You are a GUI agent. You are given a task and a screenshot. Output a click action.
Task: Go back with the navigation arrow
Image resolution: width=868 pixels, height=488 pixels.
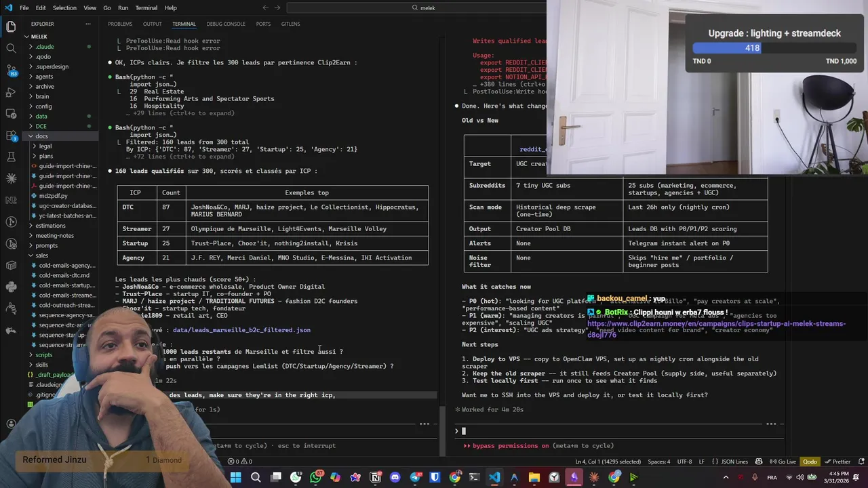(x=265, y=7)
